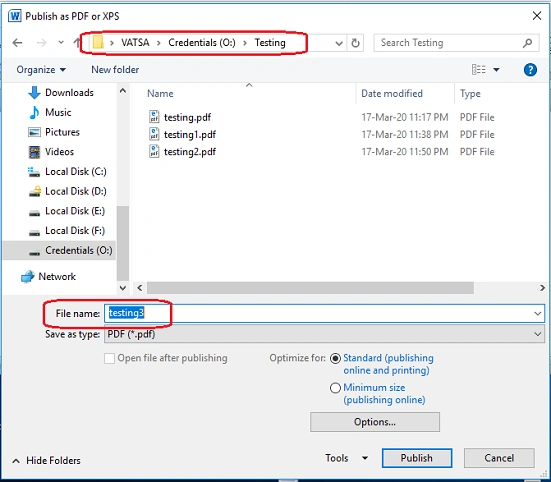
Task: Click the Cancel button
Action: pyautogui.click(x=499, y=458)
